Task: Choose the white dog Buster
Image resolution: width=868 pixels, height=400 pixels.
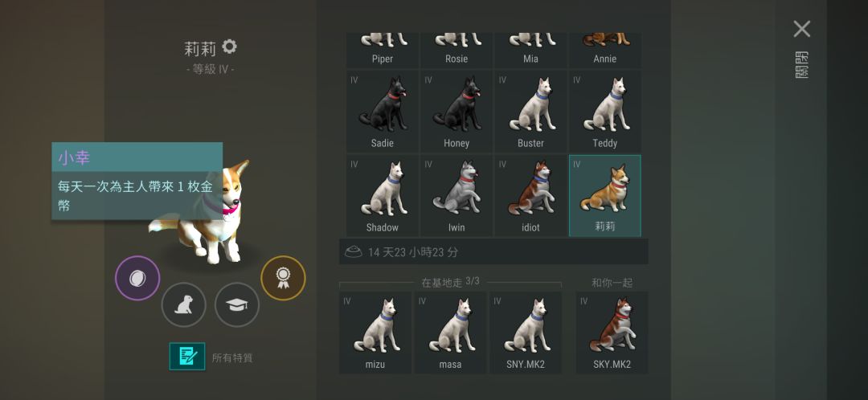Action: click(x=531, y=111)
